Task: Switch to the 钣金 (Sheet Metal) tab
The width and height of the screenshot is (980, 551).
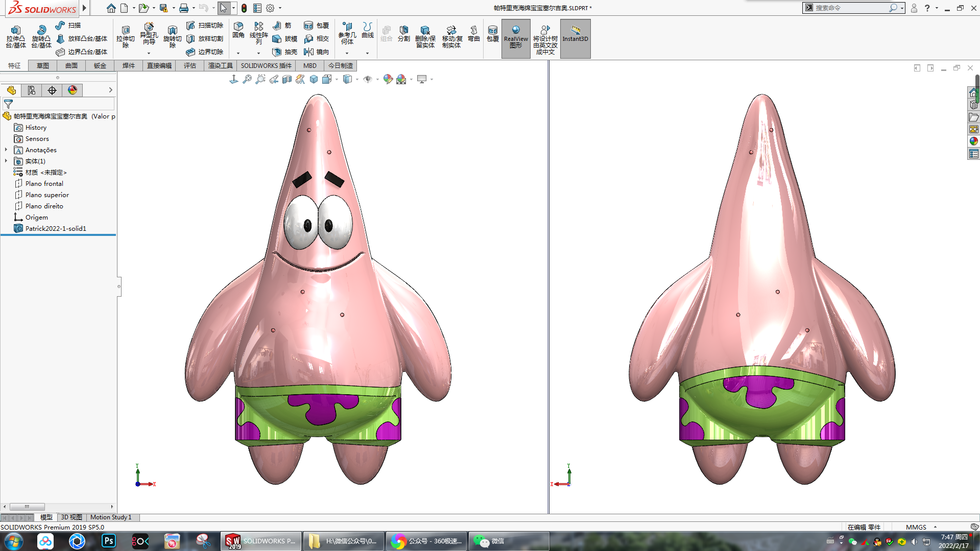Action: pos(100,65)
